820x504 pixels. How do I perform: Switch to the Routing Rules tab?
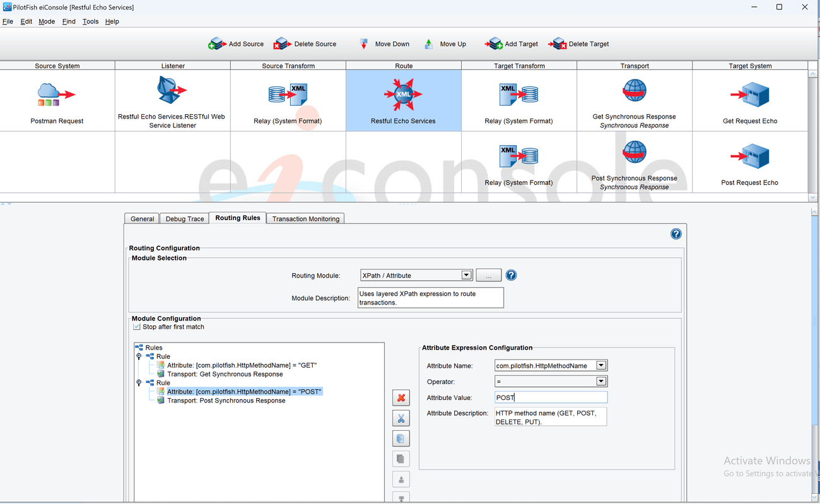237,218
